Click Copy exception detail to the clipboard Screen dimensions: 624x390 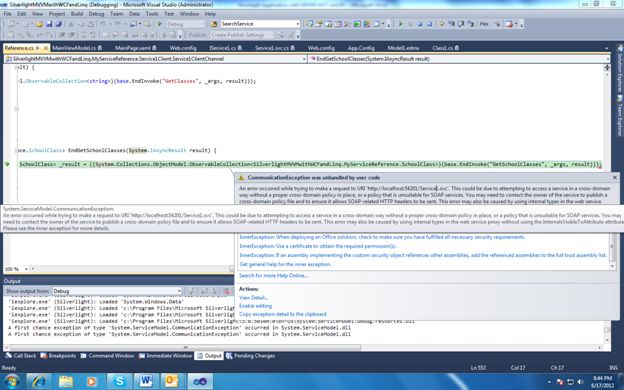coord(283,314)
